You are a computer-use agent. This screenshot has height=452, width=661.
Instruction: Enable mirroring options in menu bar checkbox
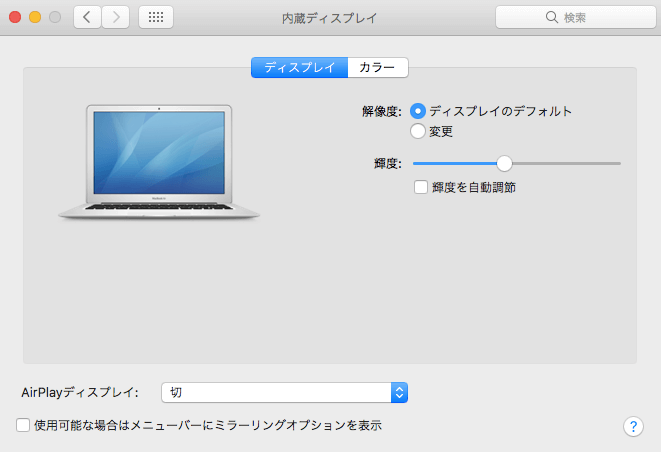pos(23,425)
